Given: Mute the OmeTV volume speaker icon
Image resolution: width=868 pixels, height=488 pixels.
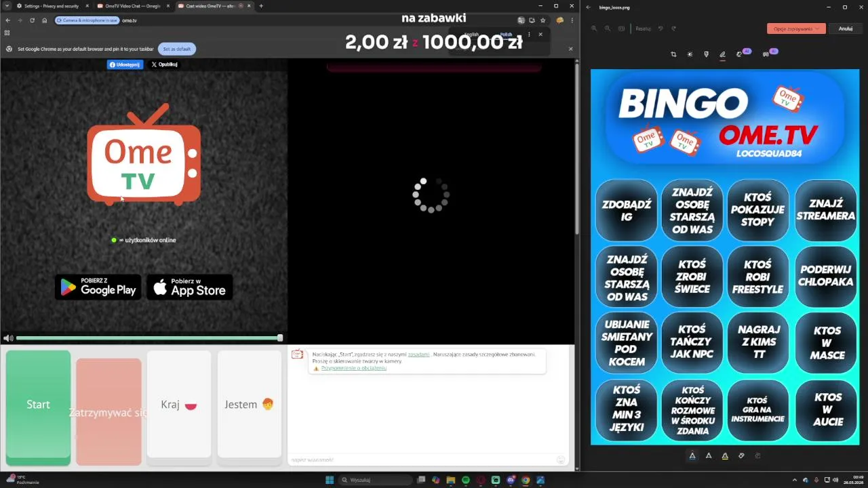Looking at the screenshot, I should [8, 338].
